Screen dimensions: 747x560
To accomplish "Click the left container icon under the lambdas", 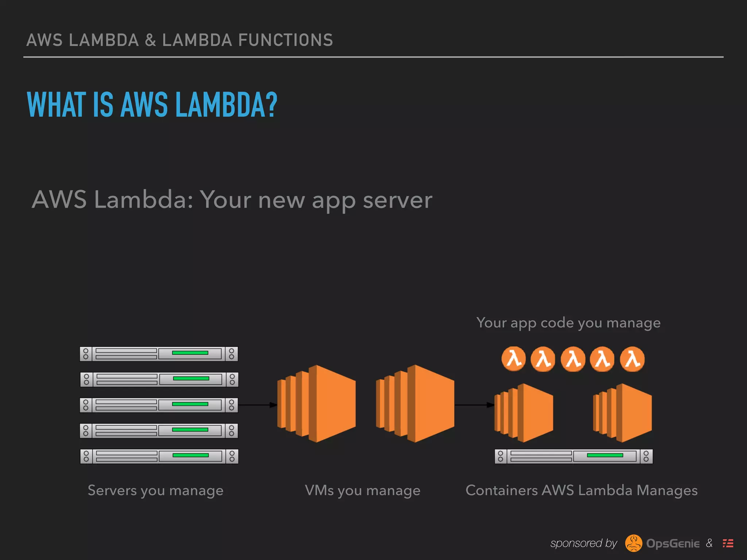I will 524,413.
